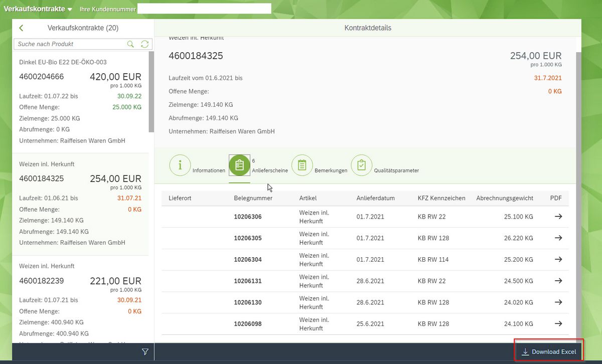Viewport: 602px width, 364px height.
Task: Select Belegnummer 10206304
Action: 248,260
